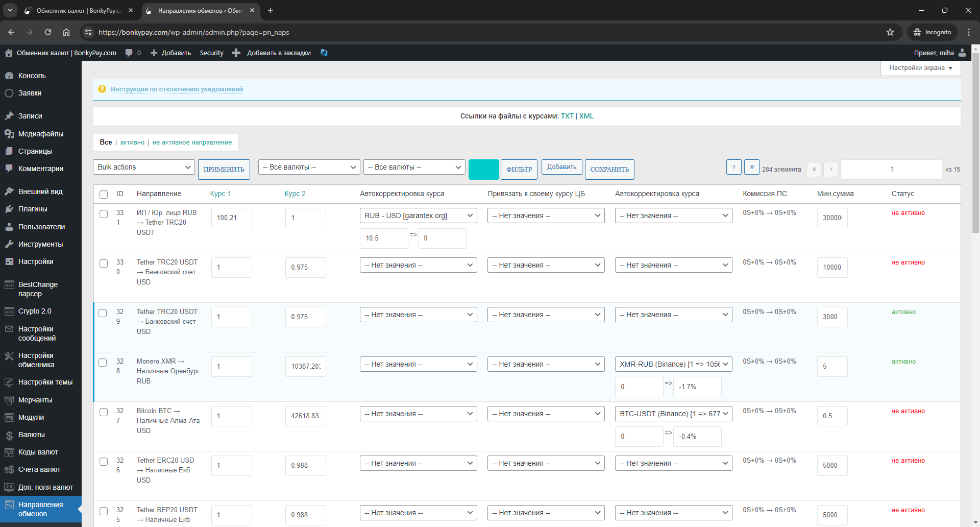
Task: Click the comments bubble in admin bar
Action: tap(129, 53)
